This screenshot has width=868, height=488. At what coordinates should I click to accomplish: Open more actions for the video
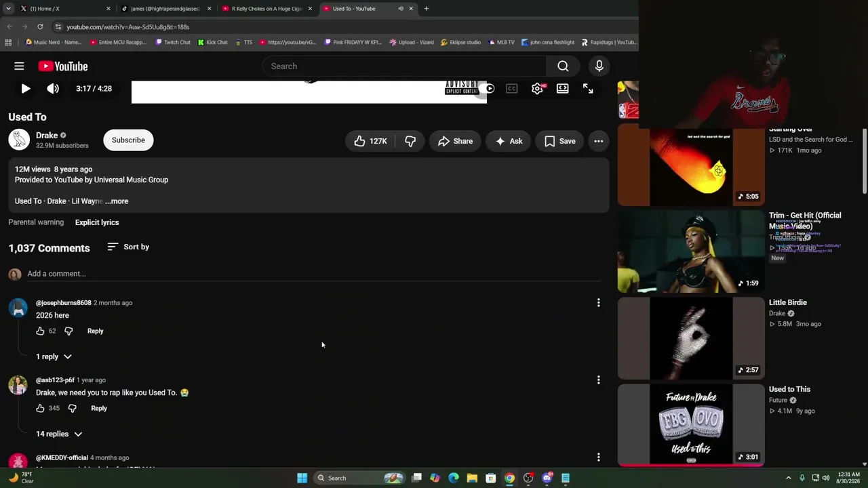coord(599,141)
